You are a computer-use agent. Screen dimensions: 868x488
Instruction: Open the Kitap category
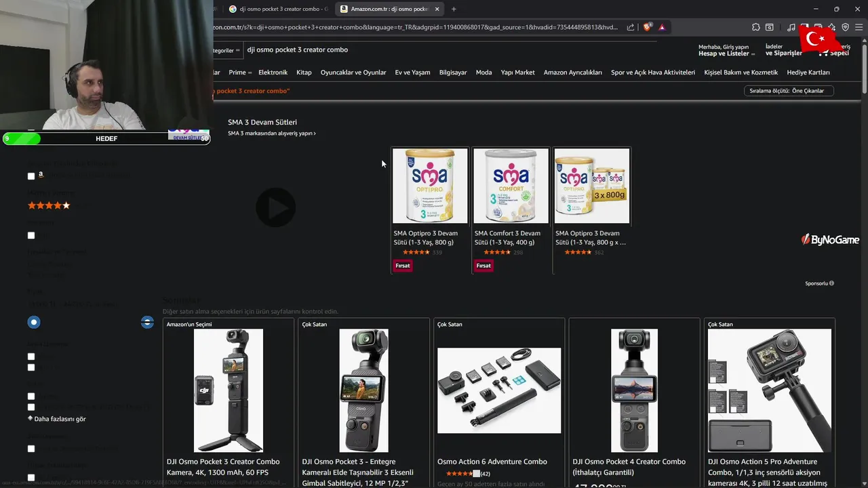tap(304, 73)
